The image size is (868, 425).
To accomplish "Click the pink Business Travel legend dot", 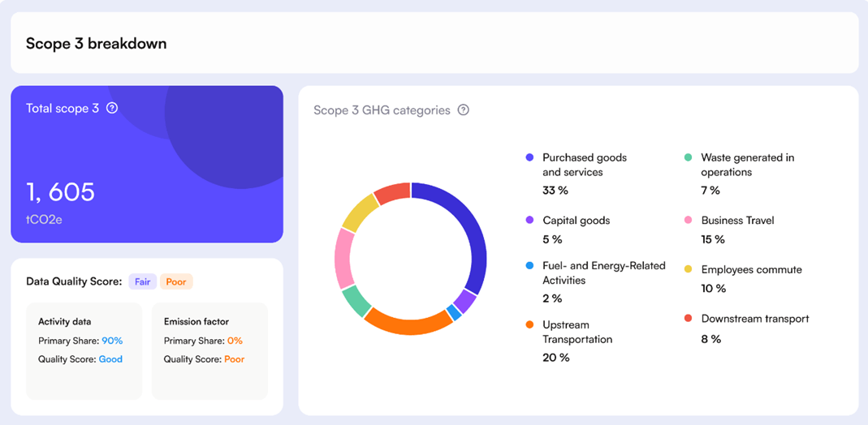I will tap(688, 220).
